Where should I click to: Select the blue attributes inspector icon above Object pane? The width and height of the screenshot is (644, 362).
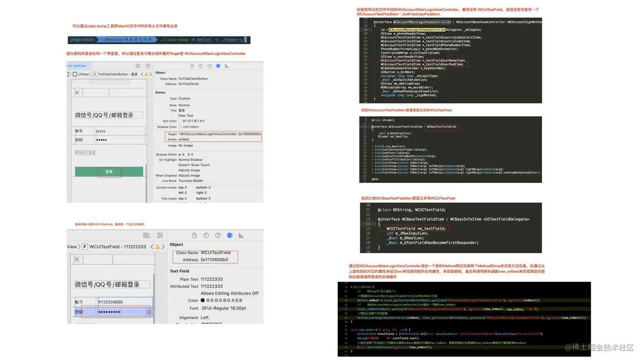218,66
